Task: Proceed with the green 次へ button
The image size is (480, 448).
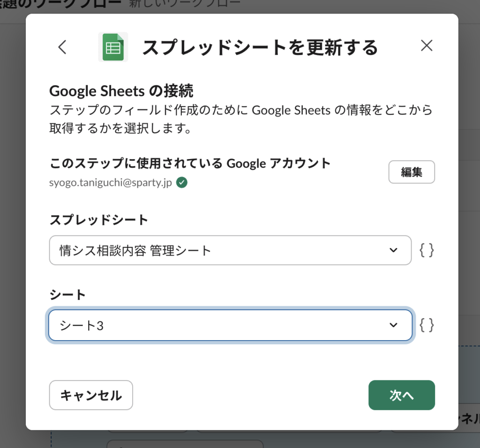Action: [401, 395]
